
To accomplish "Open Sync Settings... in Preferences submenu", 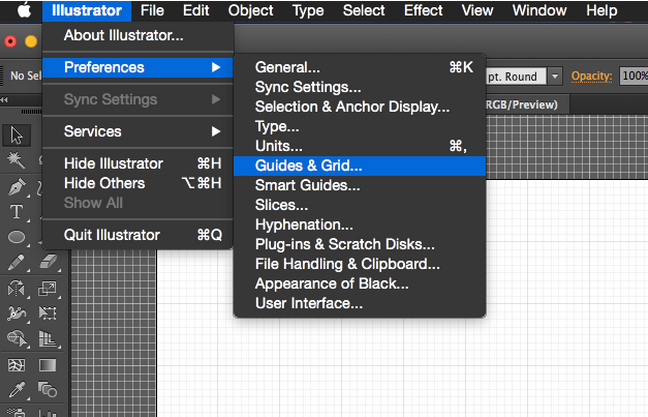I will pyautogui.click(x=360, y=87).
